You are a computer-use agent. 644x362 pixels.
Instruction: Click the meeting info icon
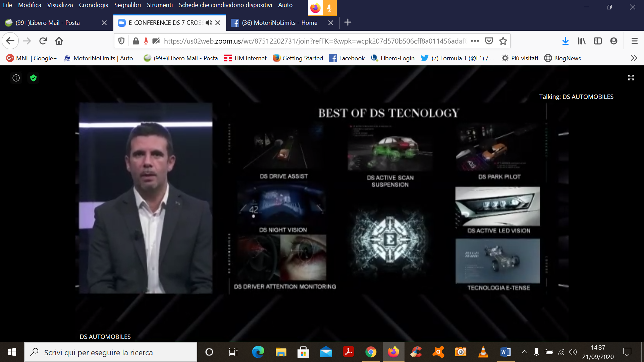coord(16,78)
